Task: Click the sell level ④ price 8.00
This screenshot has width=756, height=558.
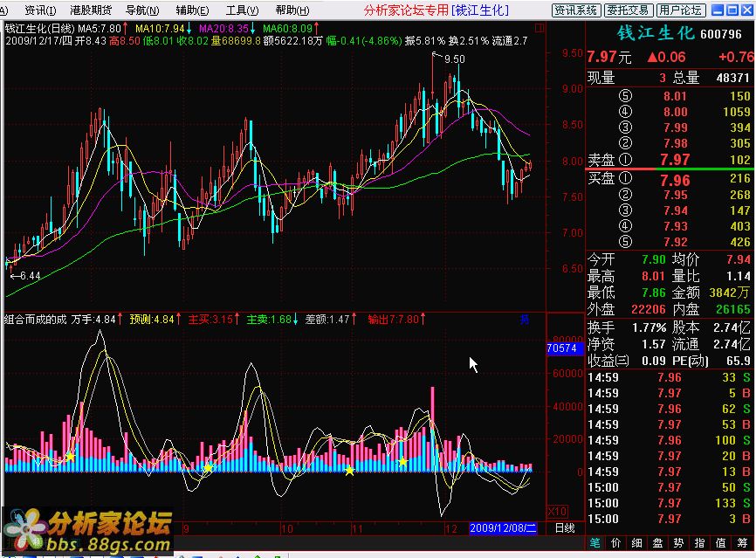Action: click(675, 112)
